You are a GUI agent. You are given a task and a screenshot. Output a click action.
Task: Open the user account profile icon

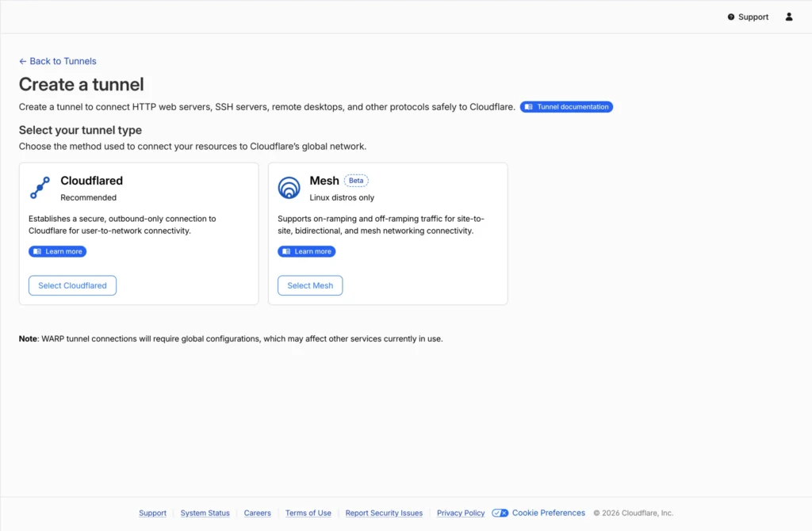point(789,17)
